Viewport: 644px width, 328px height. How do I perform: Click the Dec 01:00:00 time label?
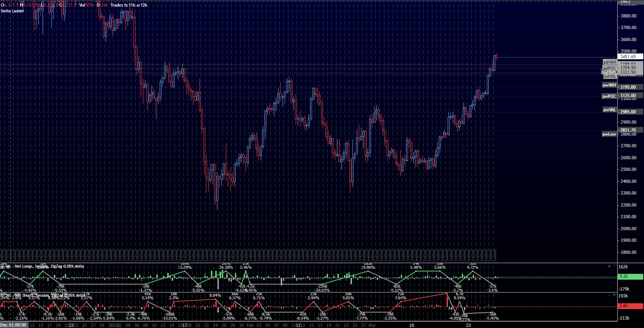(x=14, y=325)
